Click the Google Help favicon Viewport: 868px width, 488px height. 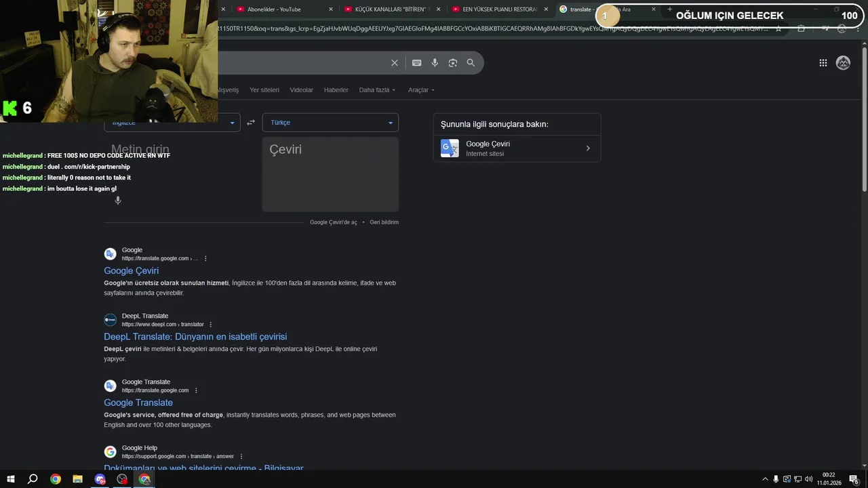pos(110,451)
